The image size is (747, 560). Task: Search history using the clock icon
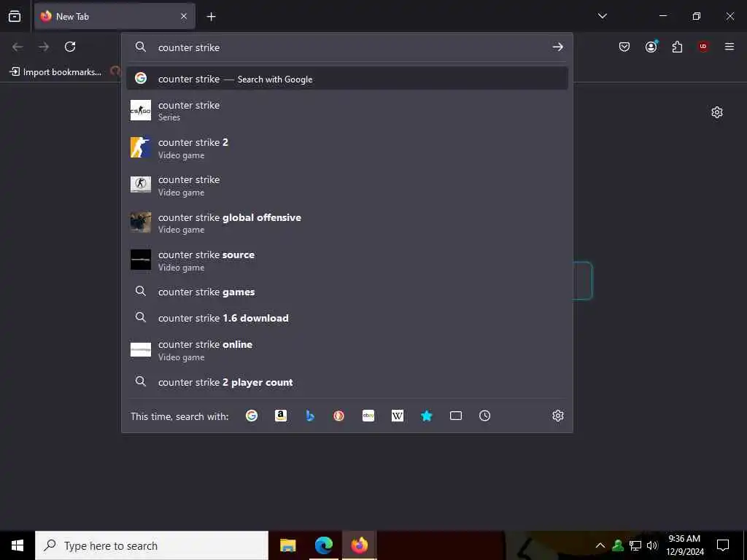[484, 416]
